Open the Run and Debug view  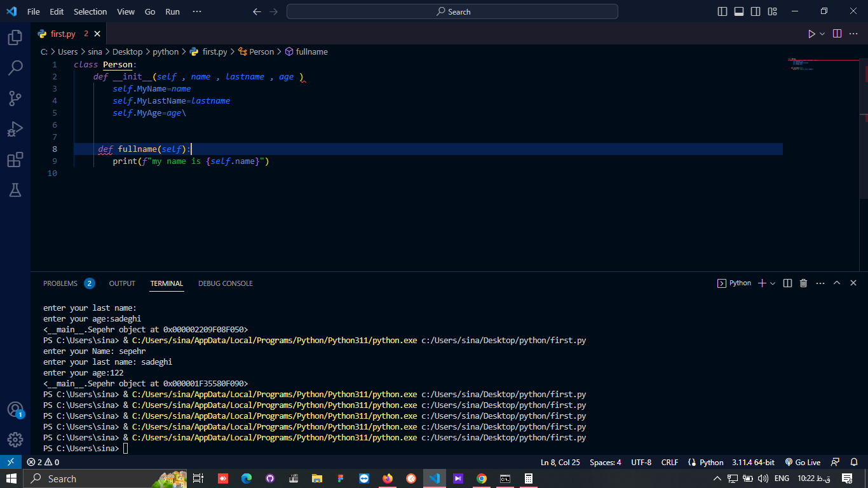tap(15, 129)
